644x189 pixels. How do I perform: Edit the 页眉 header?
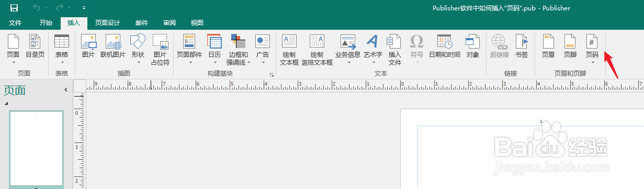click(548, 46)
